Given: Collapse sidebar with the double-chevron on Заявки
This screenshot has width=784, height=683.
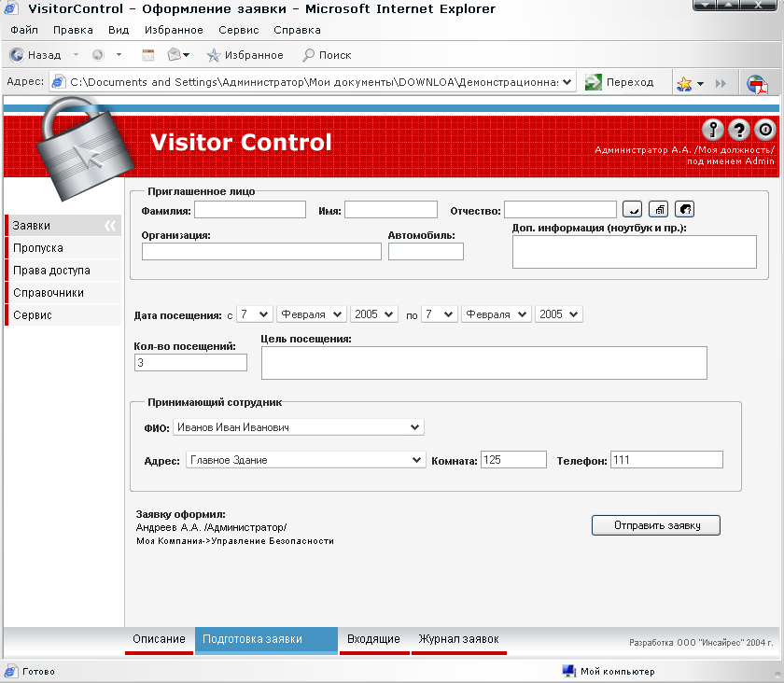Looking at the screenshot, I should click(110, 226).
